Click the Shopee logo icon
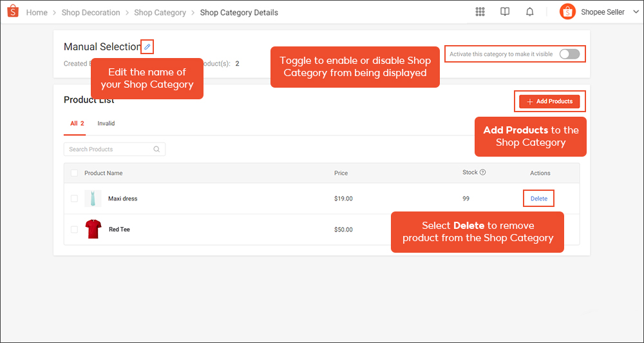Image resolution: width=644 pixels, height=343 pixels. click(13, 11)
